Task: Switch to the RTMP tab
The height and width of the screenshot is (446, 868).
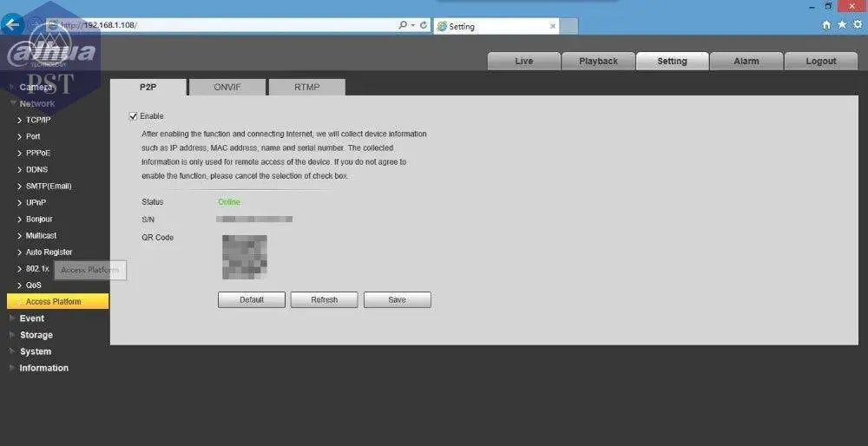Action: 306,87
